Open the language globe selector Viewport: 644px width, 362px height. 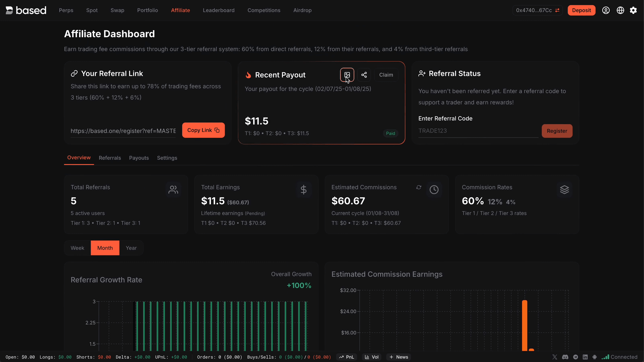(x=620, y=10)
